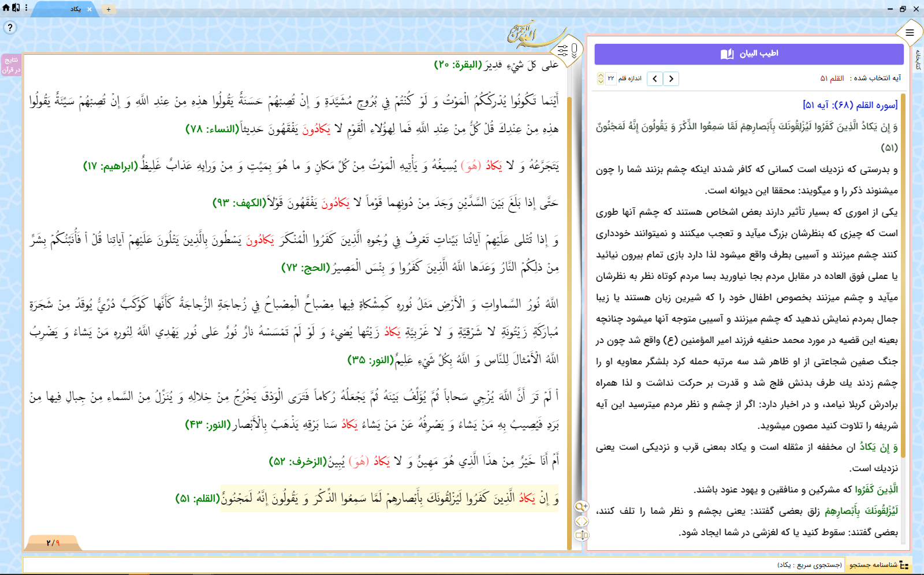Click the open book icon in title bar

click(x=727, y=54)
